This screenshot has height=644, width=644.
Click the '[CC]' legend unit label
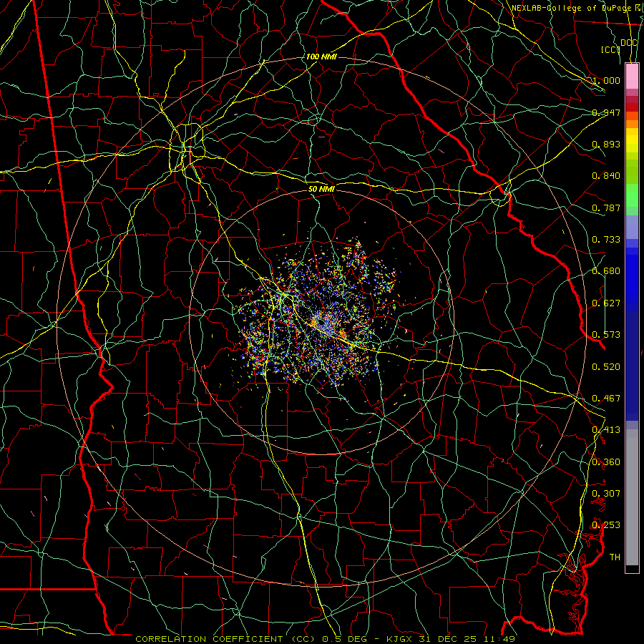coord(610,49)
